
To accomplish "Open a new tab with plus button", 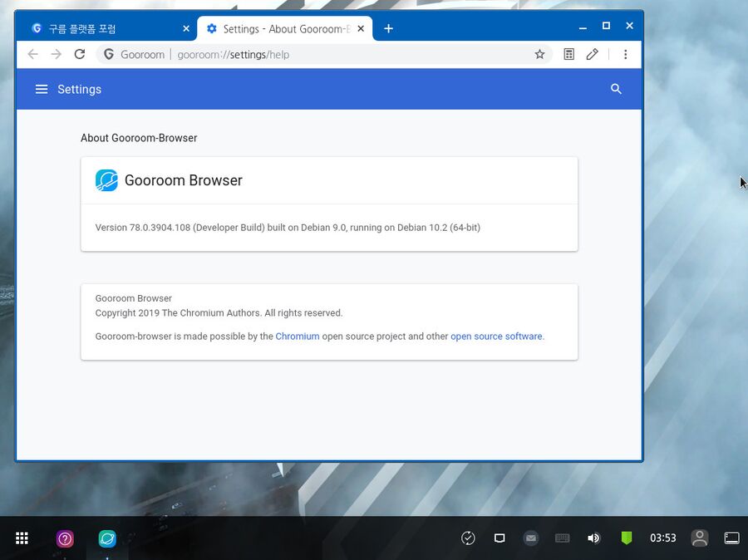I will [x=388, y=28].
